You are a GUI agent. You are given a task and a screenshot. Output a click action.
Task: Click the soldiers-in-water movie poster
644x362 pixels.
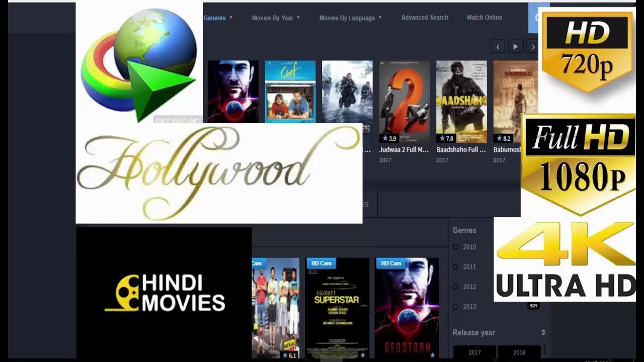347,92
